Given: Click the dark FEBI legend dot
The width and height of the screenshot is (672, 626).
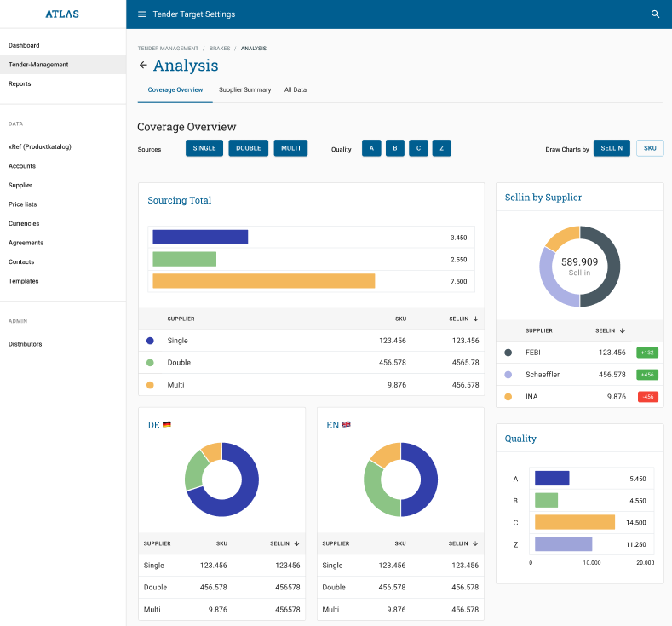Looking at the screenshot, I should (508, 353).
